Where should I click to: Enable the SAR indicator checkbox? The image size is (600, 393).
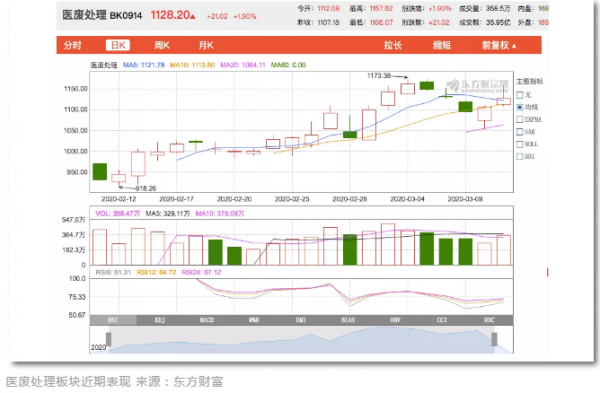click(x=520, y=132)
